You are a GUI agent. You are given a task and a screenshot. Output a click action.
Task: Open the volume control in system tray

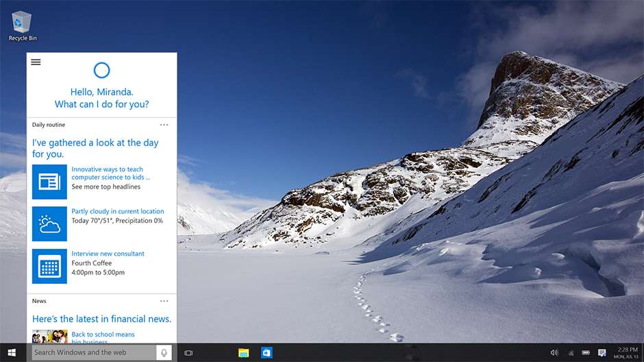coord(554,352)
